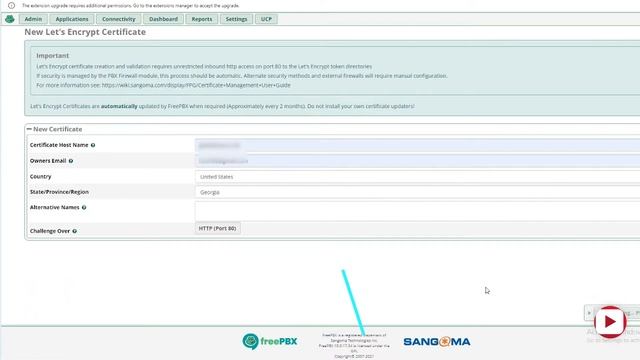
Task: Open the State/Province/Region dropdown showing Georgia
Action: tap(417, 192)
